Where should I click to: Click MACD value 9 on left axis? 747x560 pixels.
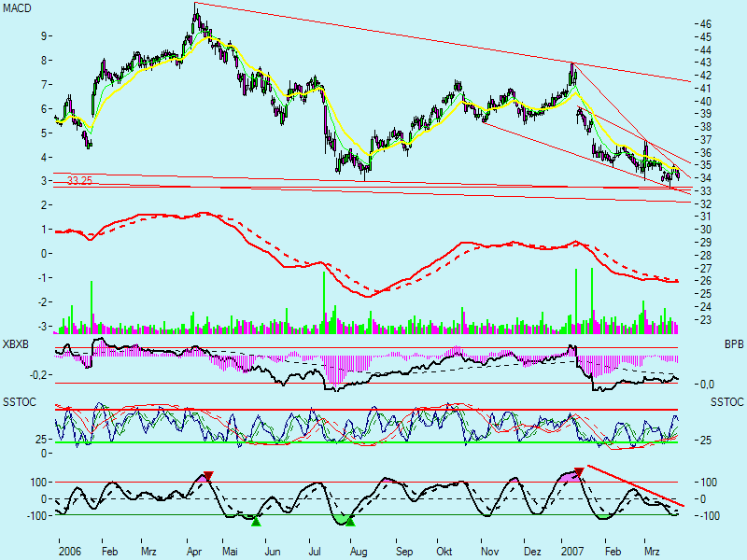[43, 35]
